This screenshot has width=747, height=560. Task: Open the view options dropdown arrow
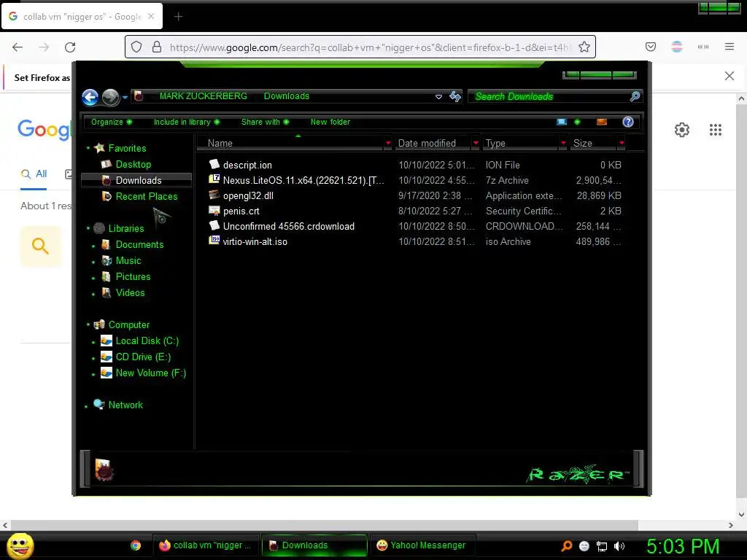[578, 122]
